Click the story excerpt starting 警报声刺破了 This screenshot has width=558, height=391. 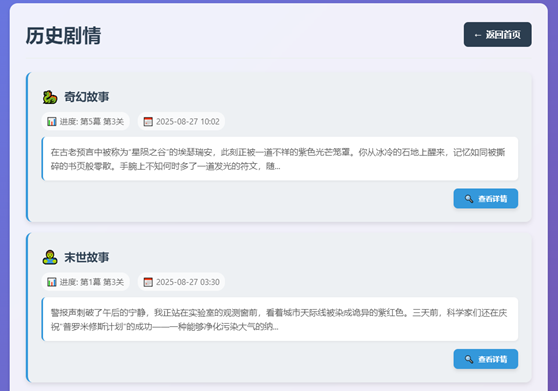click(280, 319)
